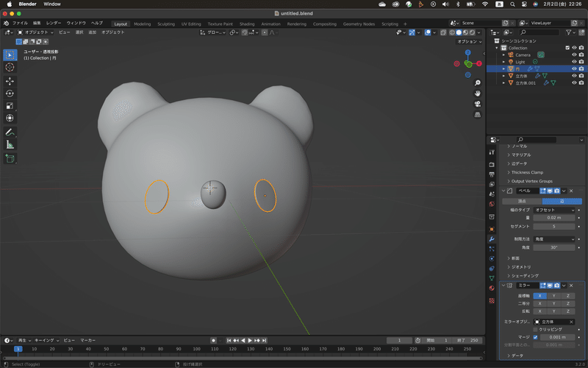Click the Blender logo menu icon
The image size is (588, 368).
coord(6,24)
